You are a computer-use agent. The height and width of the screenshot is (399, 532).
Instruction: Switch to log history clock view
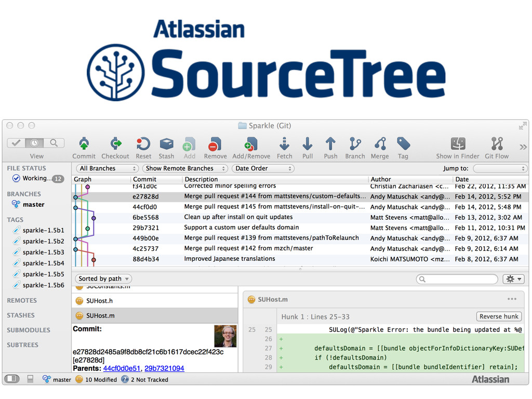34,143
